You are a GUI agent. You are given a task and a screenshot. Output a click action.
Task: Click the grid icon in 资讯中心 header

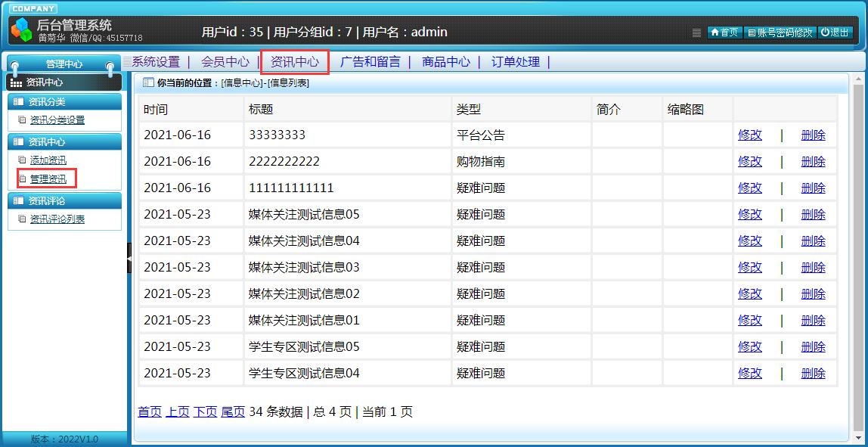(x=17, y=82)
